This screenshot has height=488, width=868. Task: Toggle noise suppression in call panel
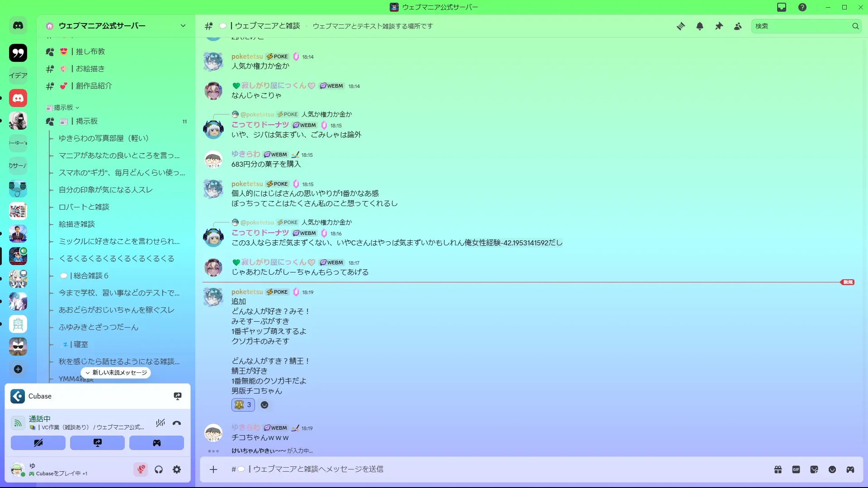coord(160,423)
